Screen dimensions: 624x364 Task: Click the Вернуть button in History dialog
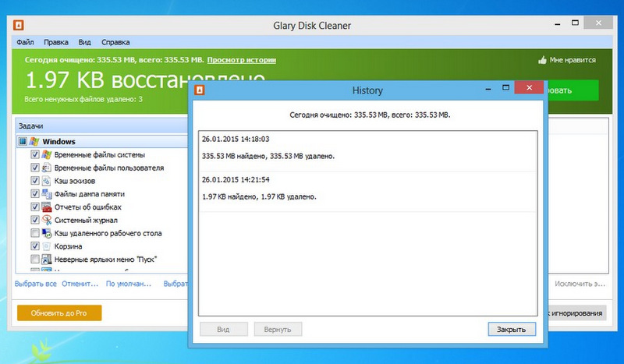(278, 330)
